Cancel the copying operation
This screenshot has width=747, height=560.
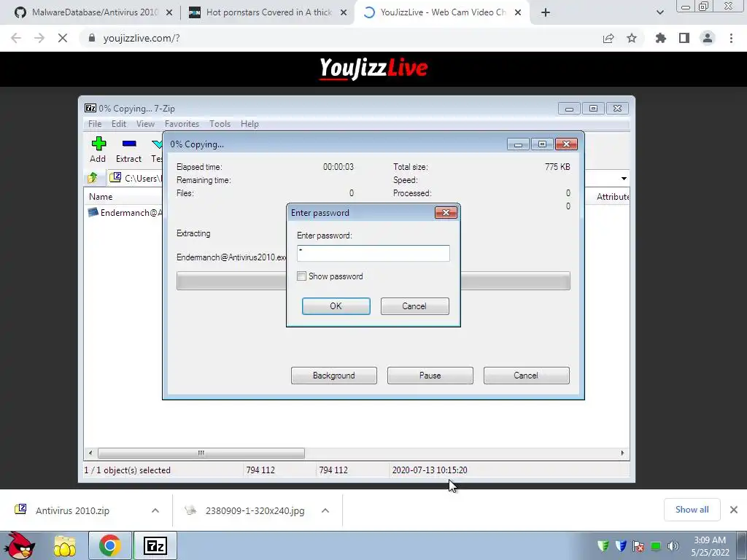[x=527, y=376]
